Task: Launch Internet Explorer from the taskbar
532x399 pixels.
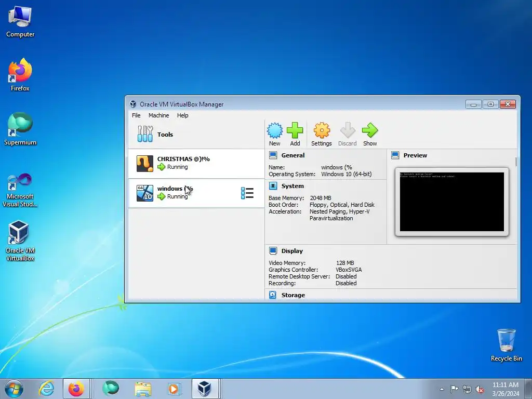Action: coord(46,389)
